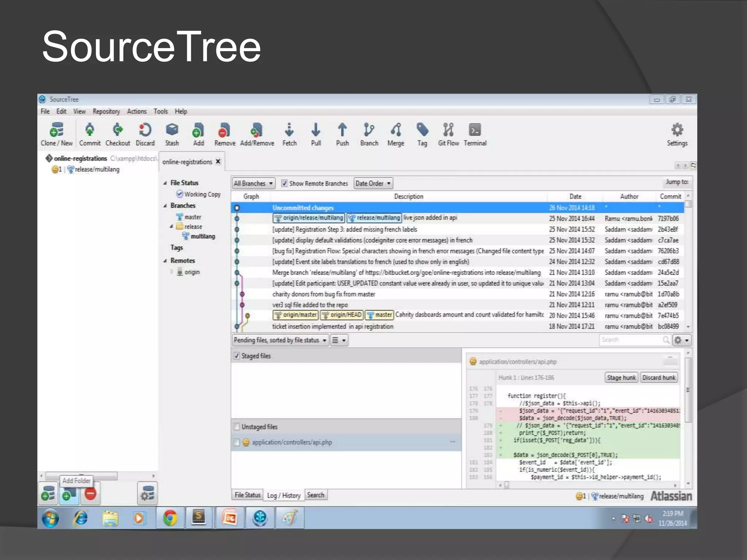Open Google Chrome from taskbar
The image size is (747, 560).
coord(170,518)
